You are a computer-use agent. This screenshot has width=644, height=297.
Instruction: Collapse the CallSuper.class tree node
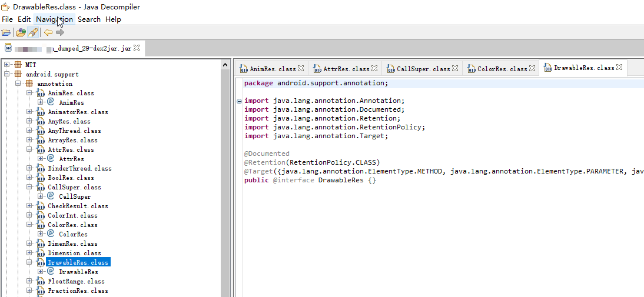pyautogui.click(x=29, y=187)
